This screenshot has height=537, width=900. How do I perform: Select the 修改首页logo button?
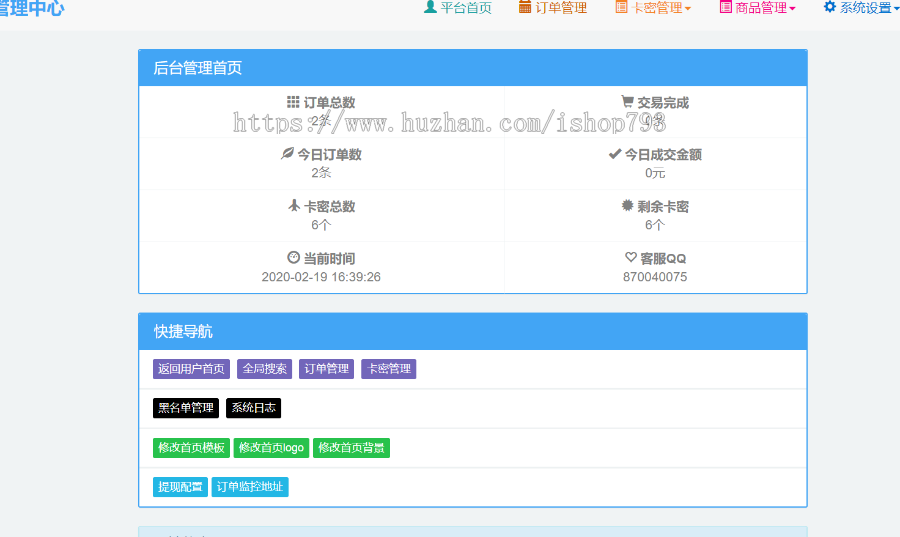tap(271, 448)
